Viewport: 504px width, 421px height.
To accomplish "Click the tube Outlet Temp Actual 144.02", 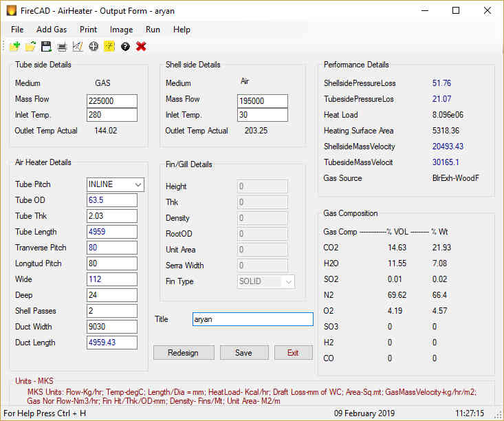I will click(105, 131).
